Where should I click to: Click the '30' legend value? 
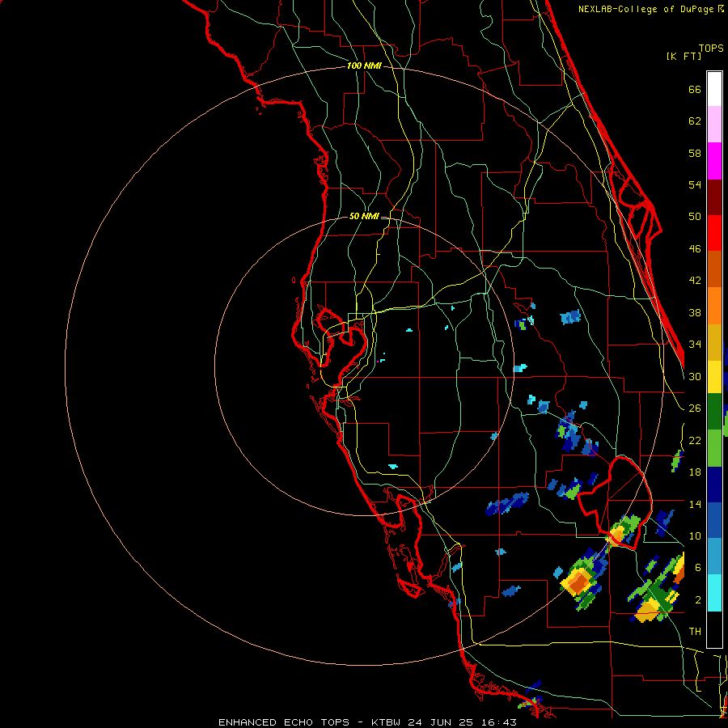tap(695, 376)
